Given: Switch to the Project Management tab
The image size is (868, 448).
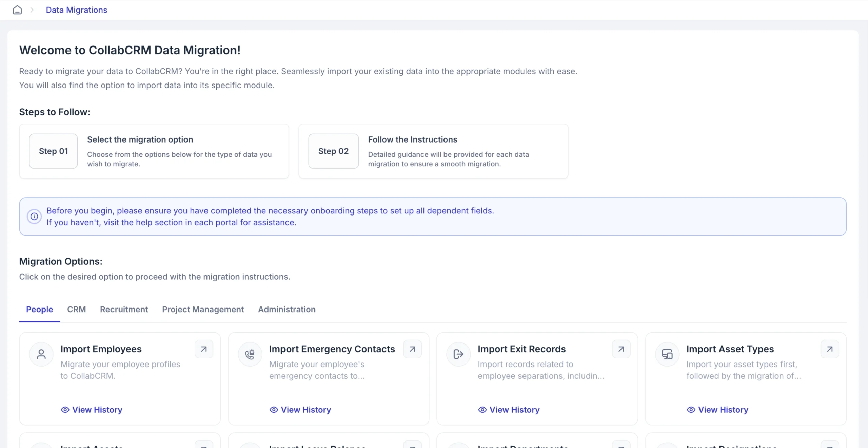Looking at the screenshot, I should [203, 309].
